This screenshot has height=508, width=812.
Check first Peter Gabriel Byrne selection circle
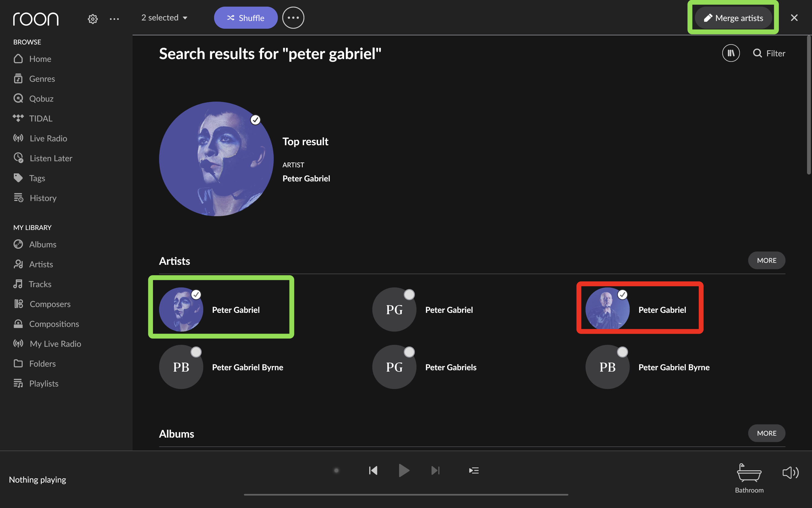point(196,352)
